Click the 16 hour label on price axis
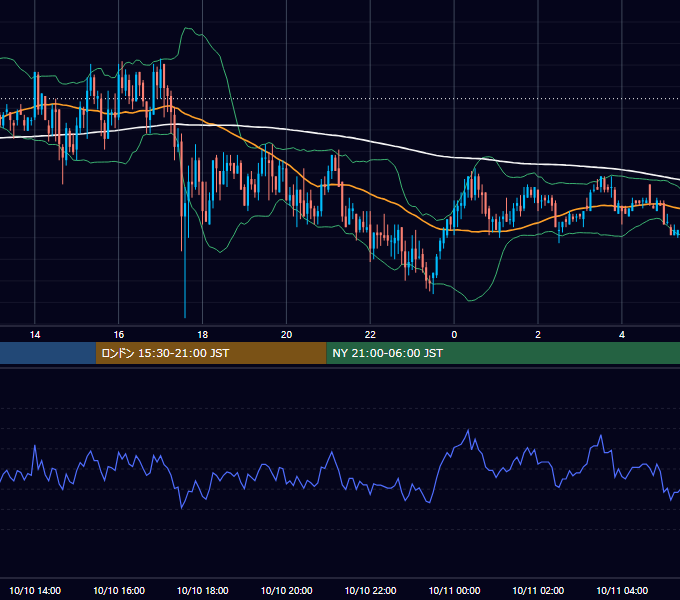The image size is (680, 600). (118, 335)
